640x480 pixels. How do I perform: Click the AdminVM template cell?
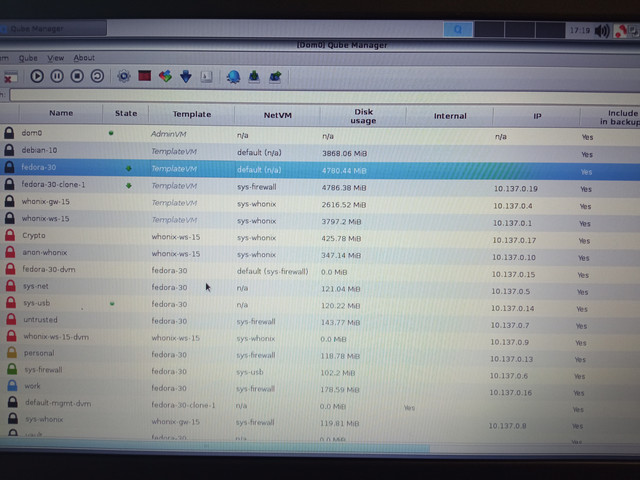pyautogui.click(x=168, y=134)
